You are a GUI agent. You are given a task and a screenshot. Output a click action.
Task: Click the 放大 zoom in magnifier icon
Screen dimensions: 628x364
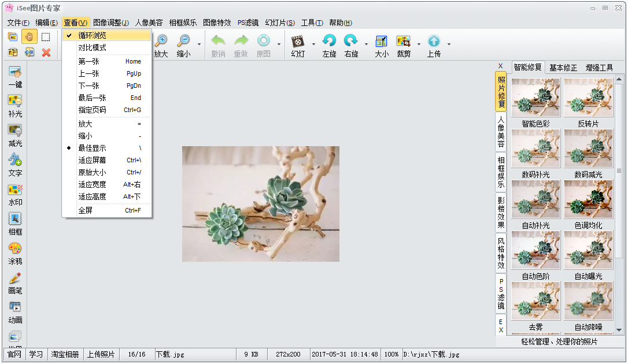point(161,40)
